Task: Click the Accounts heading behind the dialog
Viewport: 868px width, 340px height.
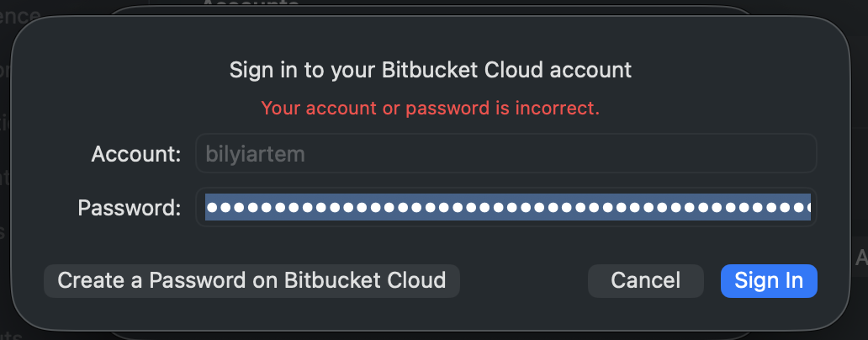Action: (x=250, y=3)
